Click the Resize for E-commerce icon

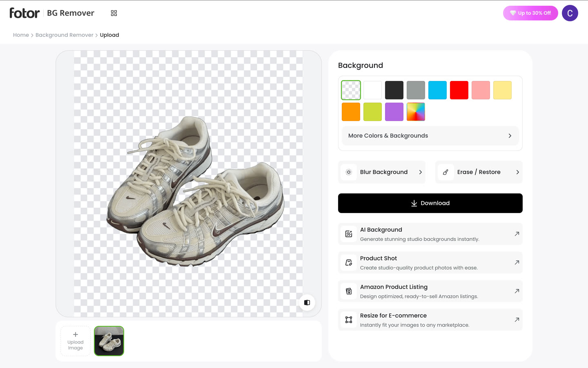[349, 320]
